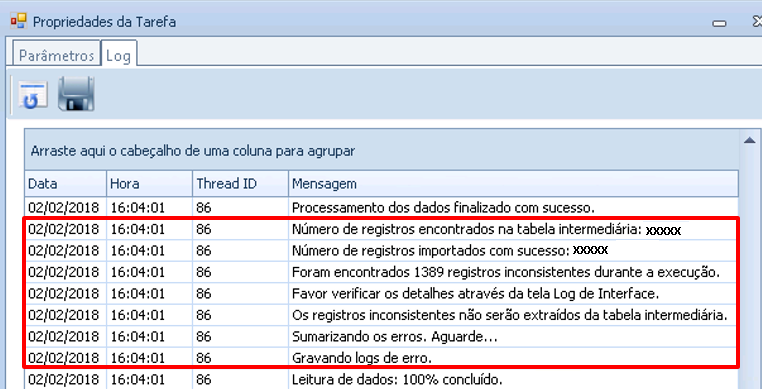Click the Thread ID column header
The image size is (762, 389).
pyautogui.click(x=241, y=184)
